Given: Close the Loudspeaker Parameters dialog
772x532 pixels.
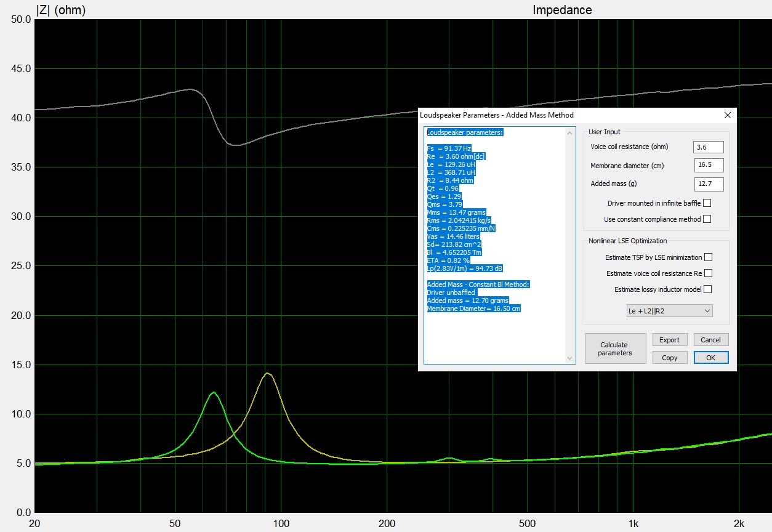Looking at the screenshot, I should [x=727, y=115].
